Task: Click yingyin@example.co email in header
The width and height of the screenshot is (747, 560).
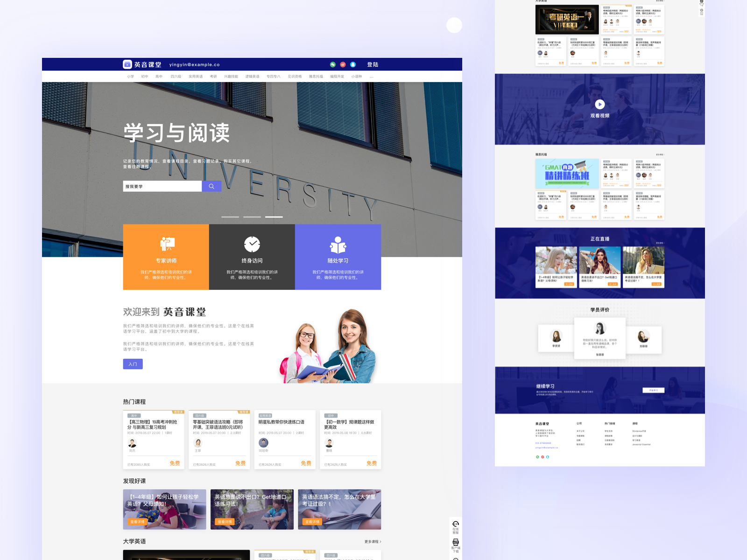Action: click(194, 65)
